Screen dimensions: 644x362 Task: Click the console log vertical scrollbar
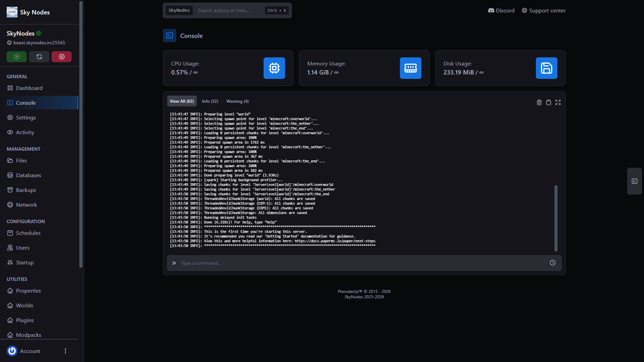pyautogui.click(x=556, y=218)
